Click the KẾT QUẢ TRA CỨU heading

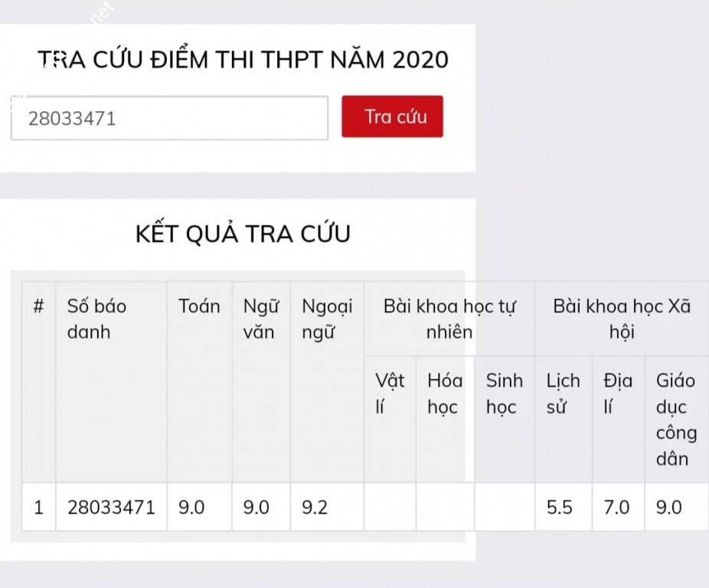tap(243, 234)
